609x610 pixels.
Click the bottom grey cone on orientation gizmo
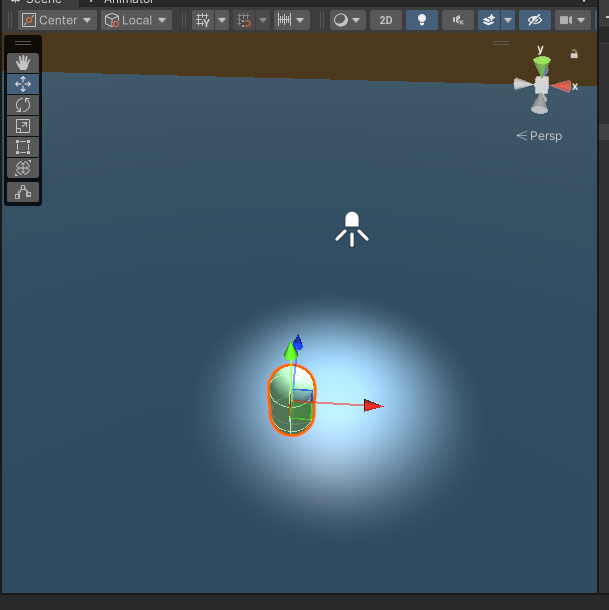pyautogui.click(x=540, y=104)
